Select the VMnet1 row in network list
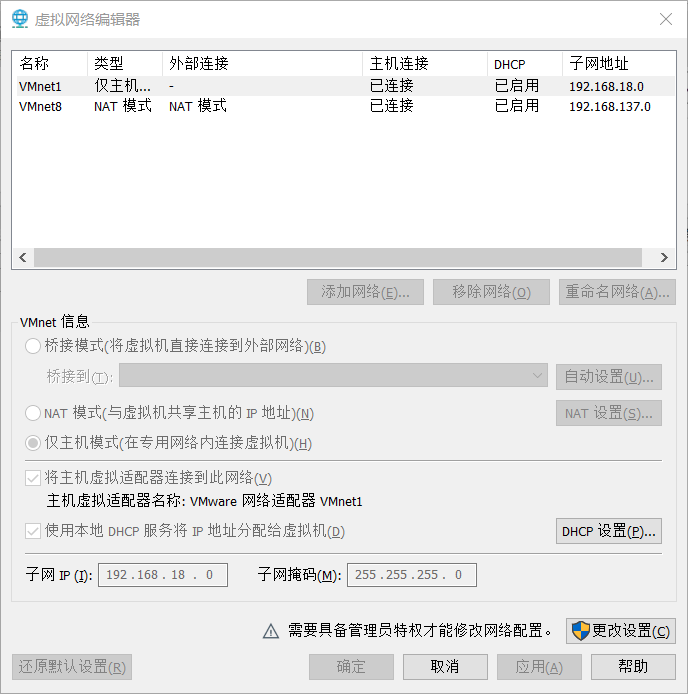Viewport: 688px width, 694px height. pos(346,86)
